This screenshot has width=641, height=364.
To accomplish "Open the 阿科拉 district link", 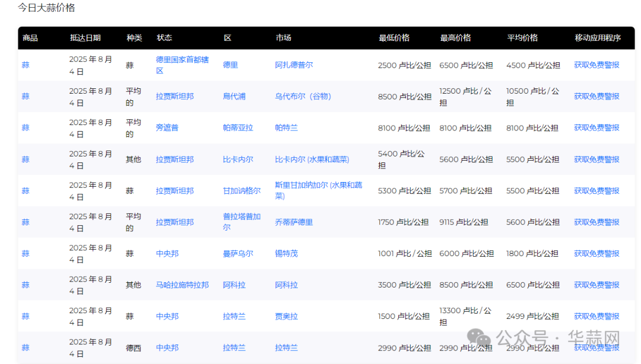I will [x=234, y=285].
